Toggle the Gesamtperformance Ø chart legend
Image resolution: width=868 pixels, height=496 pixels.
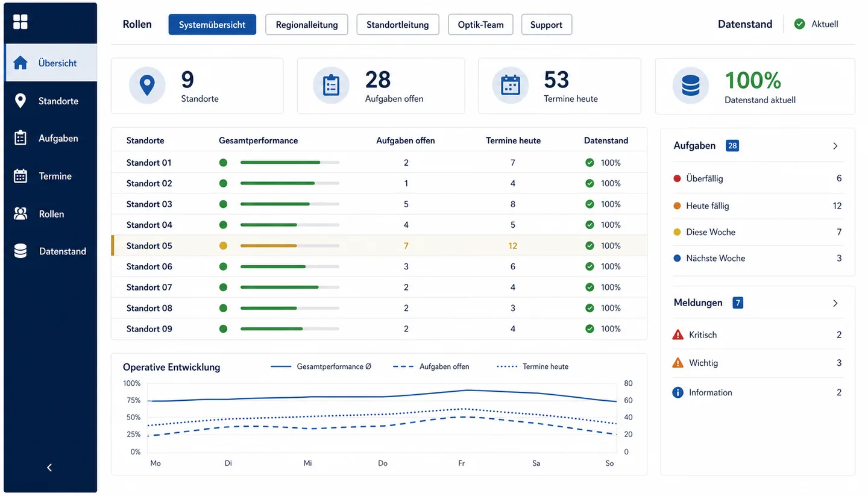click(321, 366)
